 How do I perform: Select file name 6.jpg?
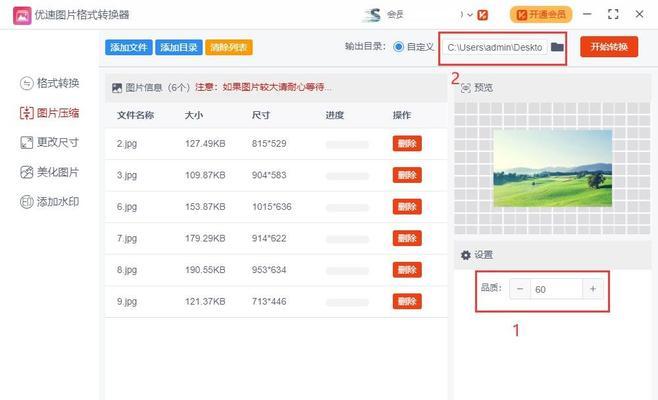(127, 207)
